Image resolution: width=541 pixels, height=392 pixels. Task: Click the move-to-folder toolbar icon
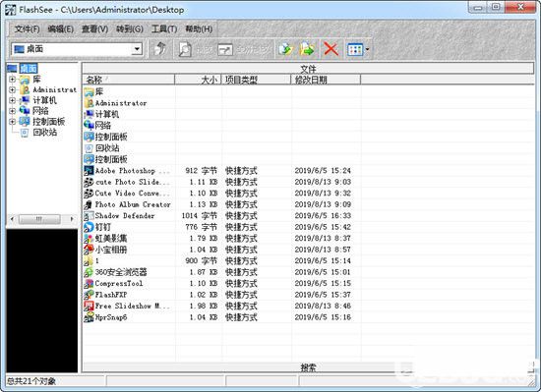click(x=307, y=49)
